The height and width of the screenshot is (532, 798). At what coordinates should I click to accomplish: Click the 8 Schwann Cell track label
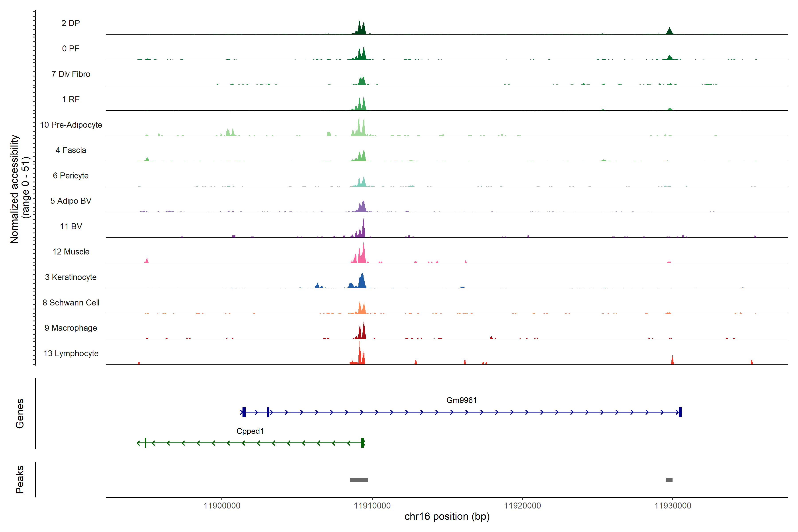pyautogui.click(x=71, y=303)
